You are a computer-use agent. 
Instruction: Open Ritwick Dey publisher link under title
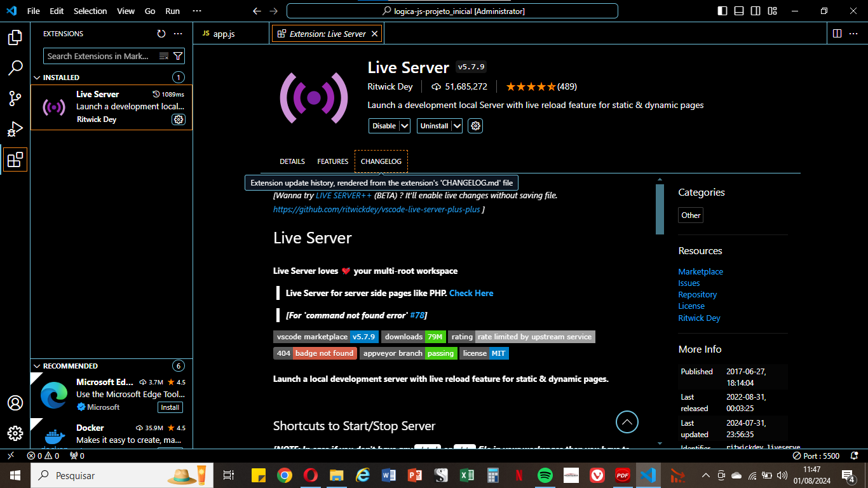tap(390, 86)
